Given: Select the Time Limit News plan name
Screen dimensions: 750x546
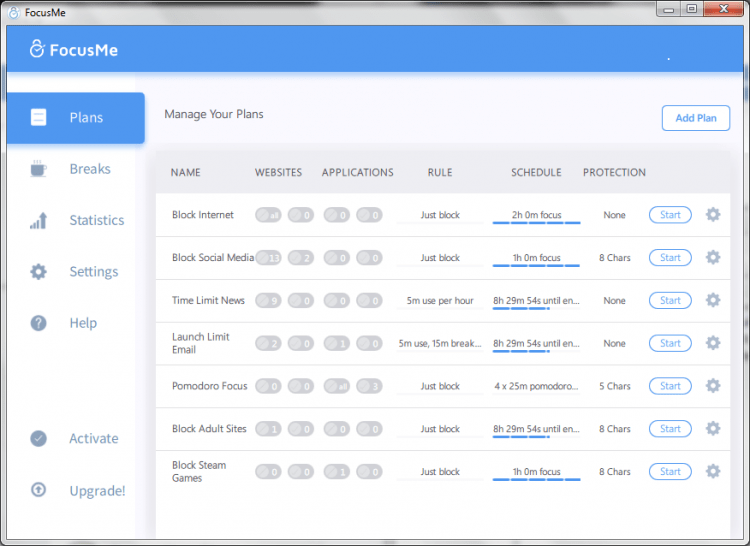Looking at the screenshot, I should (x=208, y=300).
